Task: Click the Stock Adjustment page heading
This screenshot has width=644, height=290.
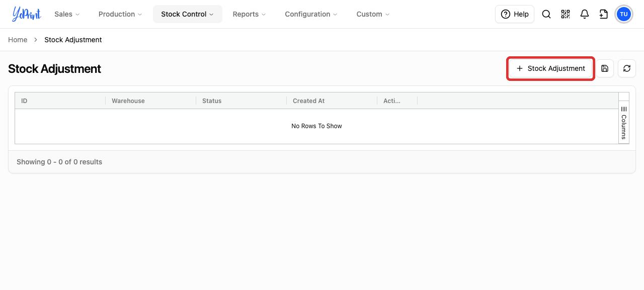Action: [54, 69]
